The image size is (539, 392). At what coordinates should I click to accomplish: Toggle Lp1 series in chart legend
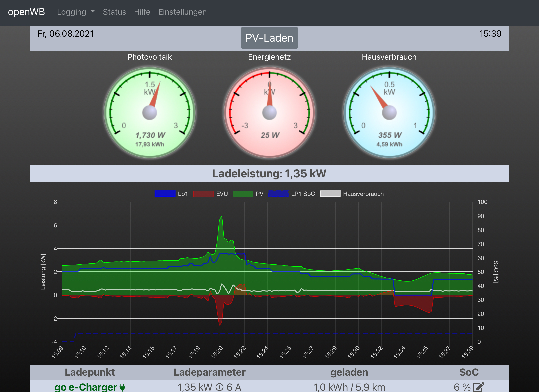pyautogui.click(x=171, y=194)
